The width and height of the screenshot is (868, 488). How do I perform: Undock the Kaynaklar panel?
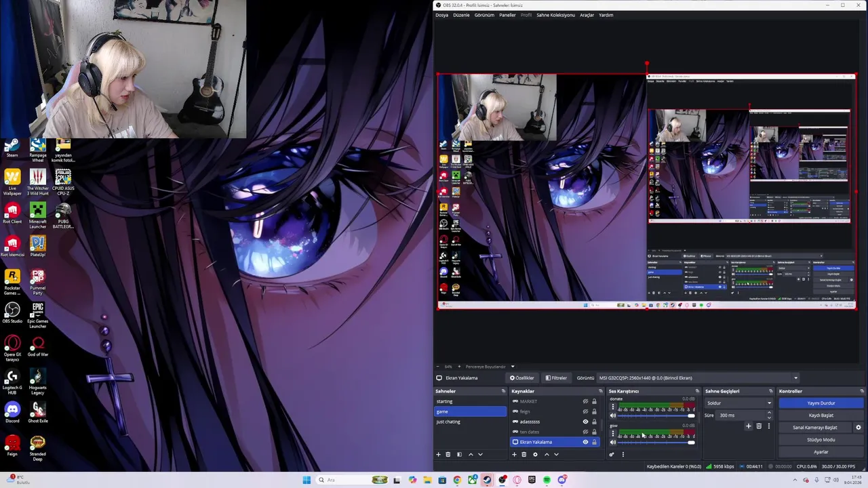(600, 391)
